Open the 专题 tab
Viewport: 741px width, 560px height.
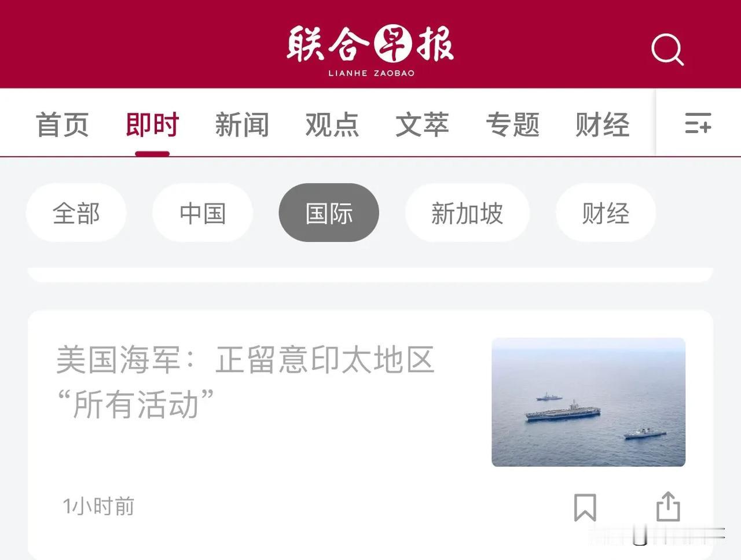tap(512, 124)
